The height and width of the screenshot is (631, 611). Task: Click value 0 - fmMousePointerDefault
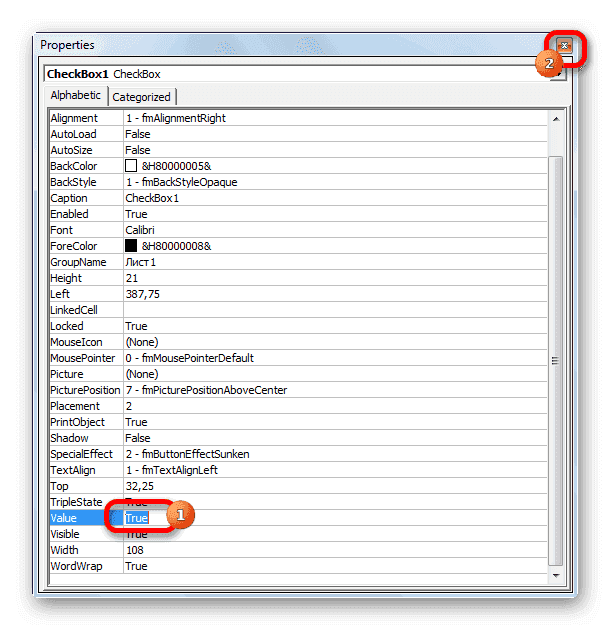[190, 358]
